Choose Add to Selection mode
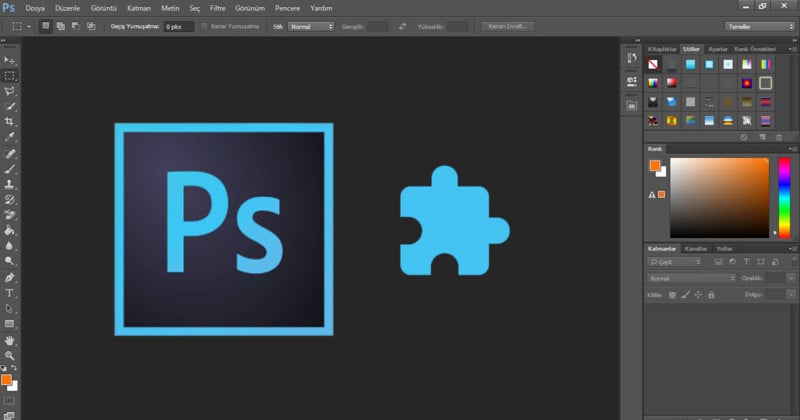Viewport: 800px width, 420px height. pos(61,26)
